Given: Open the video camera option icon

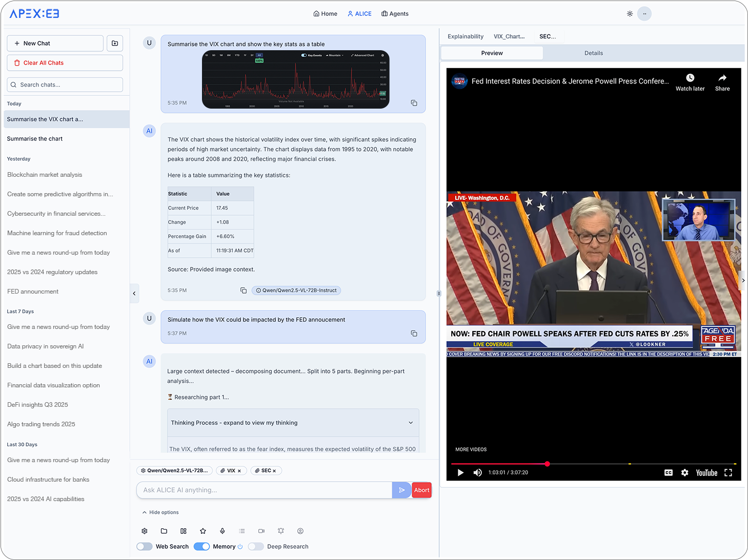Looking at the screenshot, I should point(261,531).
